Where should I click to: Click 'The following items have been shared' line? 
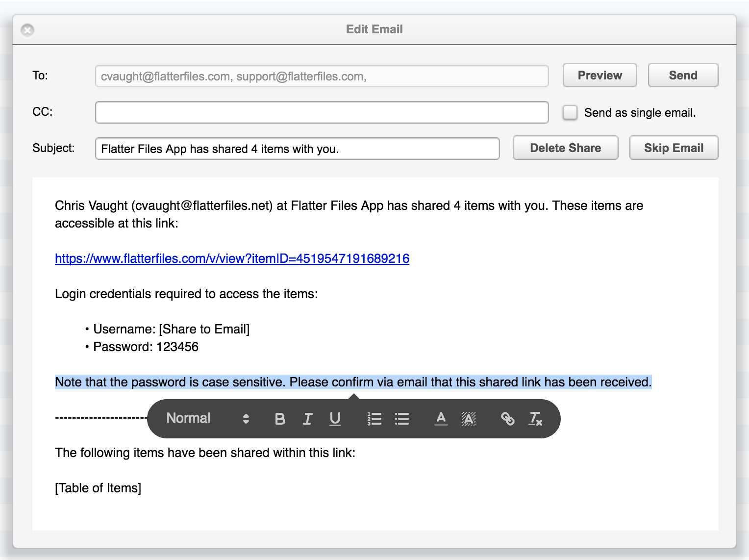tap(205, 453)
